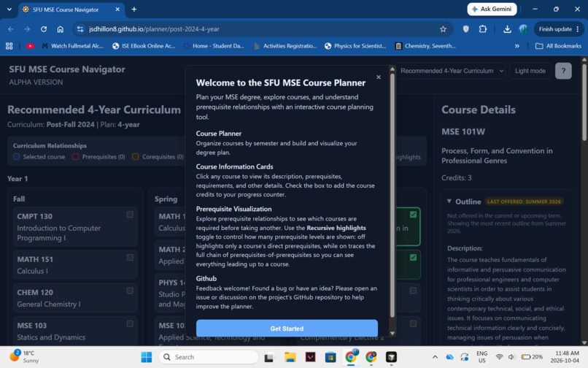Image resolution: width=588 pixels, height=368 pixels.
Task: Click the page vertical scrollbar
Action: point(584,102)
